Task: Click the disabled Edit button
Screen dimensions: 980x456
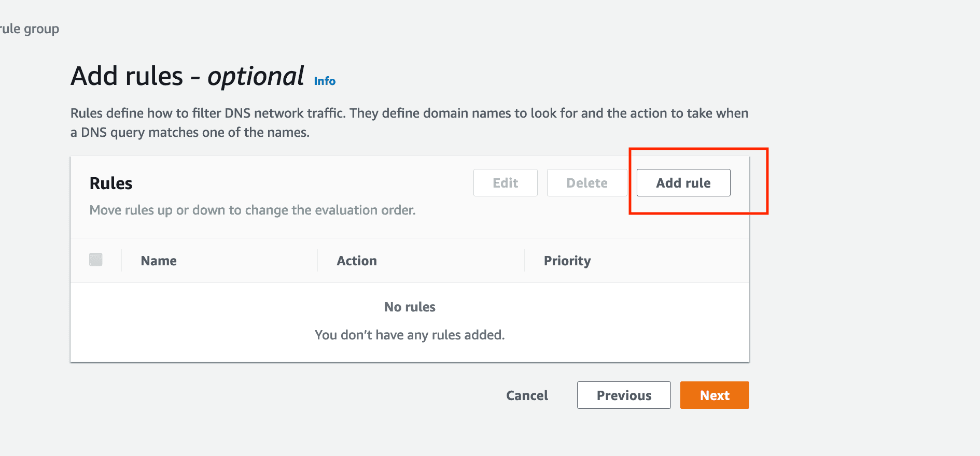Action: point(505,183)
